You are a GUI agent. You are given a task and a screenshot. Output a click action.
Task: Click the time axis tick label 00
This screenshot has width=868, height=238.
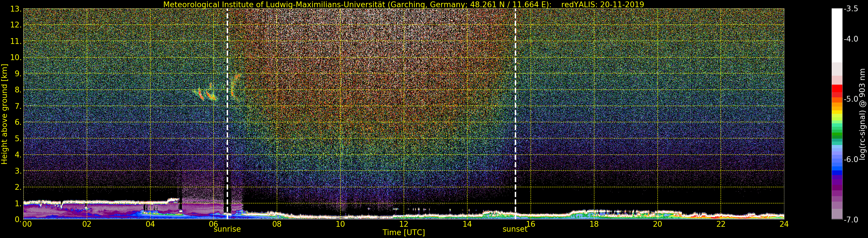pos(27,224)
